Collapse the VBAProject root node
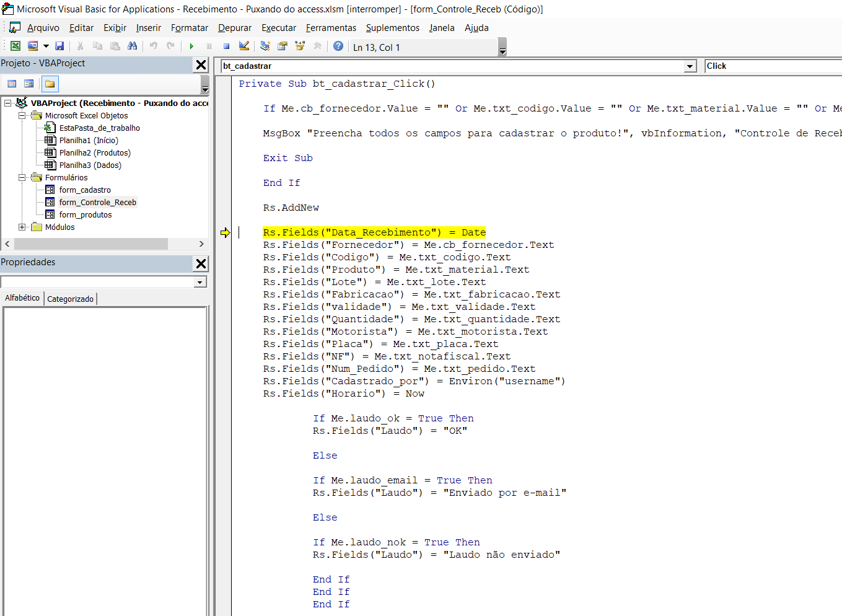This screenshot has width=842, height=616. point(8,103)
